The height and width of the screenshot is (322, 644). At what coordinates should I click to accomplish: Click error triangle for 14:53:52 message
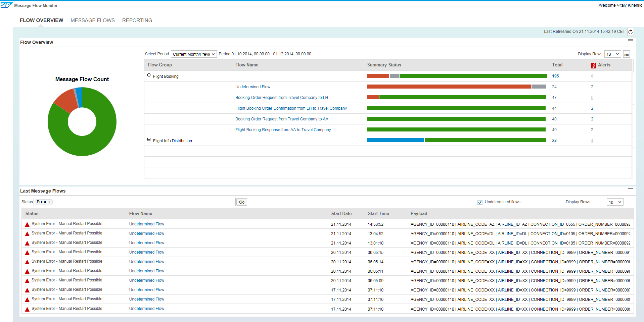pos(27,224)
